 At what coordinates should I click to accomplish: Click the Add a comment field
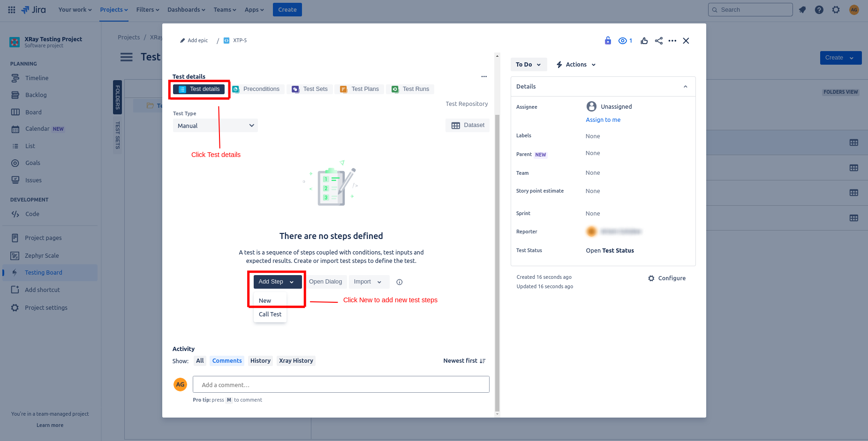tap(340, 385)
